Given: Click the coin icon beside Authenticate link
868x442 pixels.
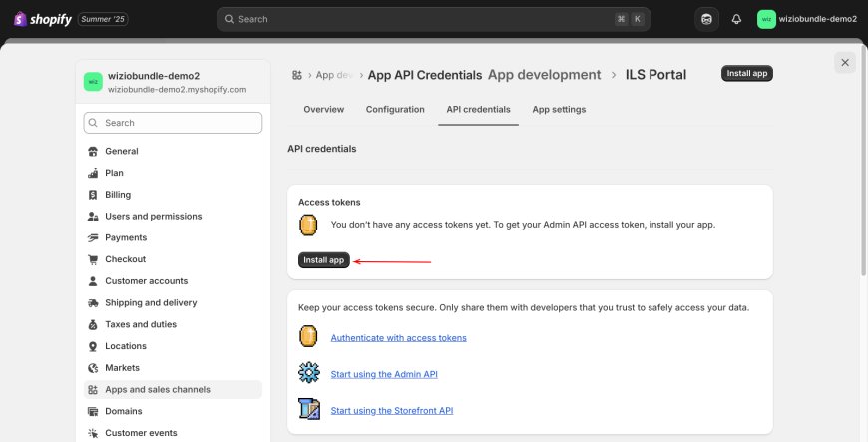Looking at the screenshot, I should [308, 336].
